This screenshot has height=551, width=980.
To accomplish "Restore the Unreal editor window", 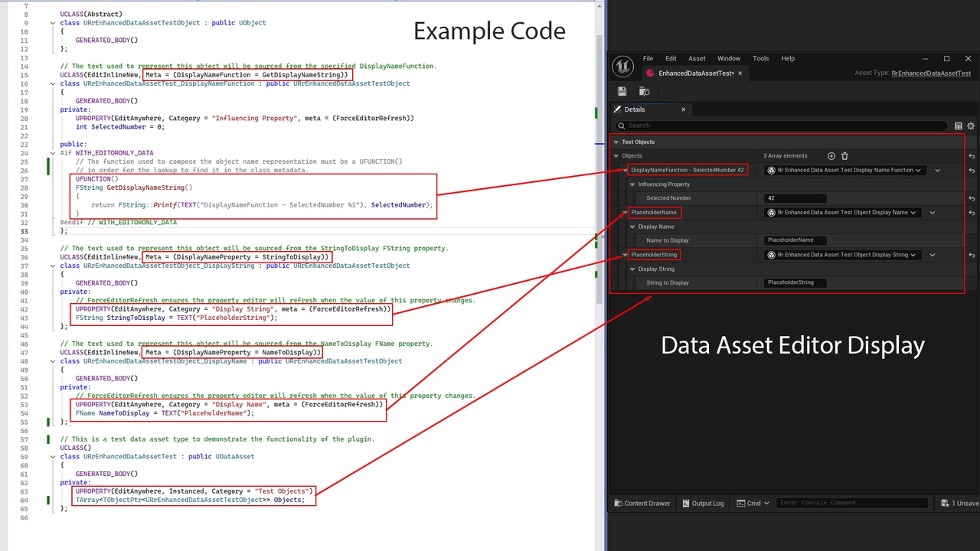I will [x=946, y=58].
